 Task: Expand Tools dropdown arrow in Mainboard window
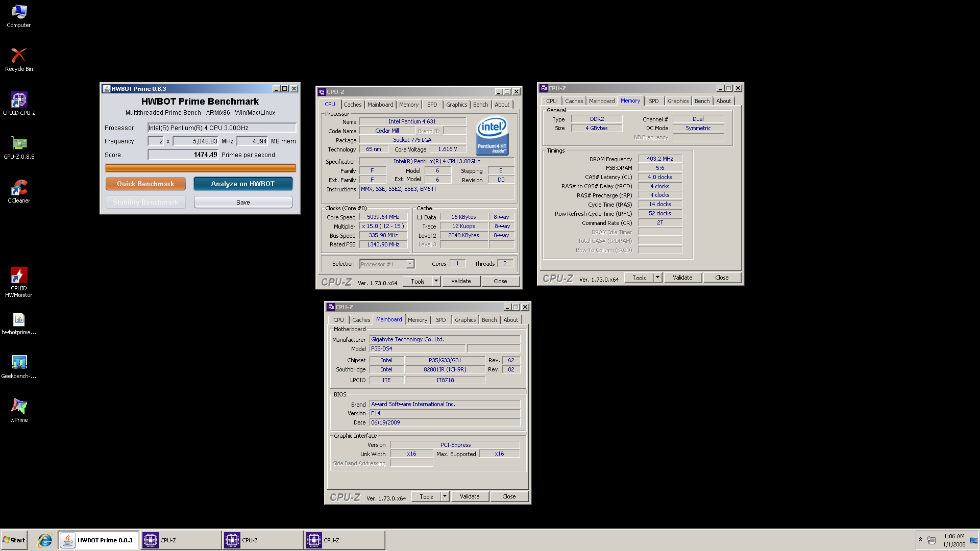coord(445,497)
